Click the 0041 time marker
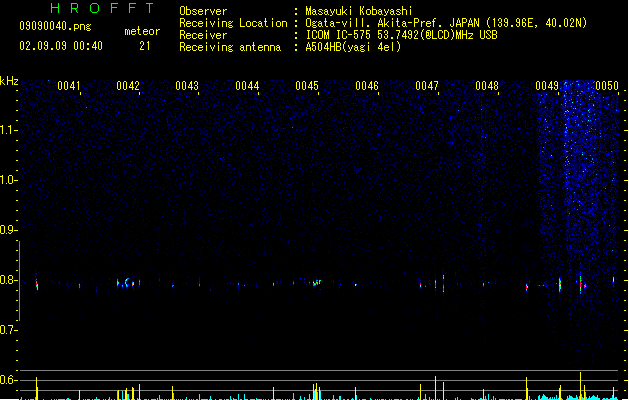 coord(69,86)
